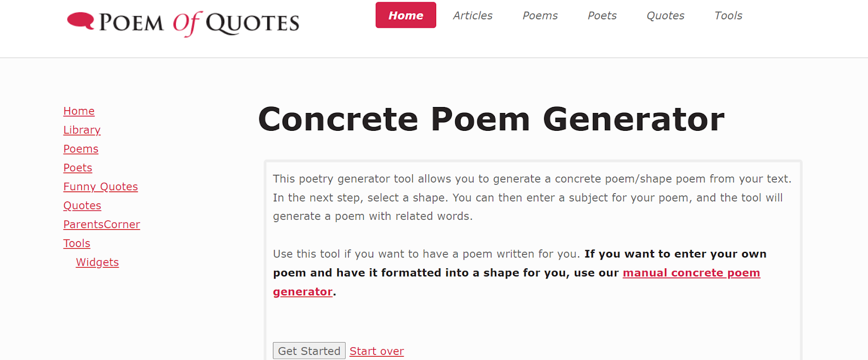Go to Poems in top navigation
The width and height of the screenshot is (868, 360).
click(x=540, y=16)
